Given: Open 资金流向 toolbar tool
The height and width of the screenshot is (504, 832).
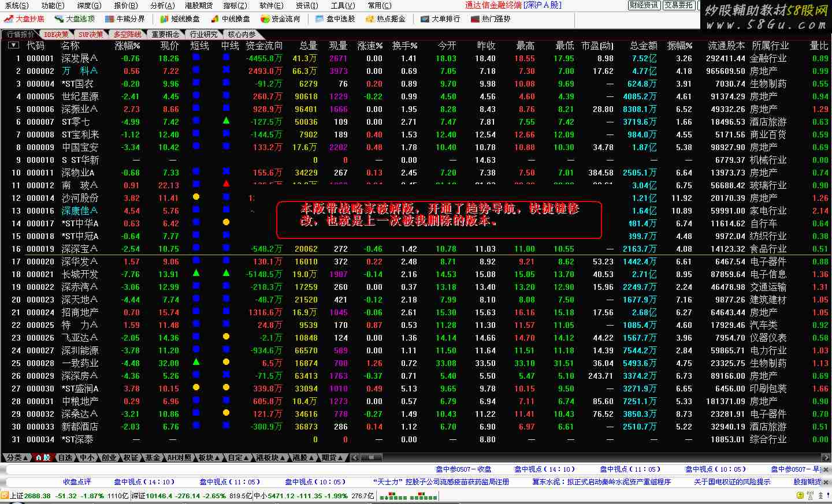Looking at the screenshot, I should click(280, 19).
